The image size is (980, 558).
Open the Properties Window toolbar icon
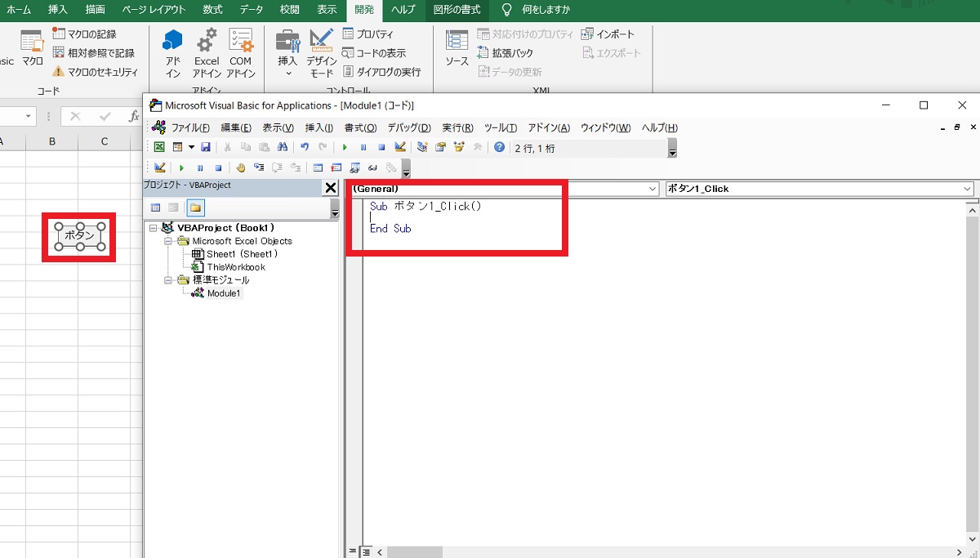440,147
